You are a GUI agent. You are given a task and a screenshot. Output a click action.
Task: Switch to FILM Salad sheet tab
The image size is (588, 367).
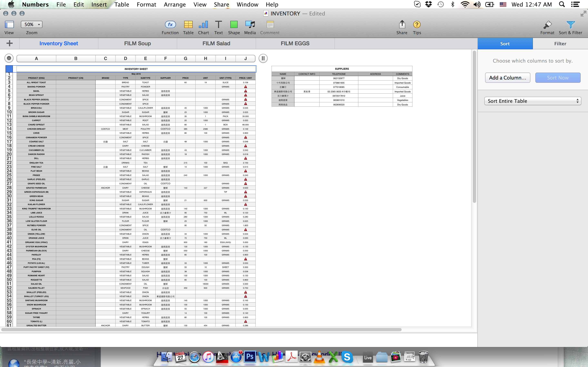click(216, 43)
